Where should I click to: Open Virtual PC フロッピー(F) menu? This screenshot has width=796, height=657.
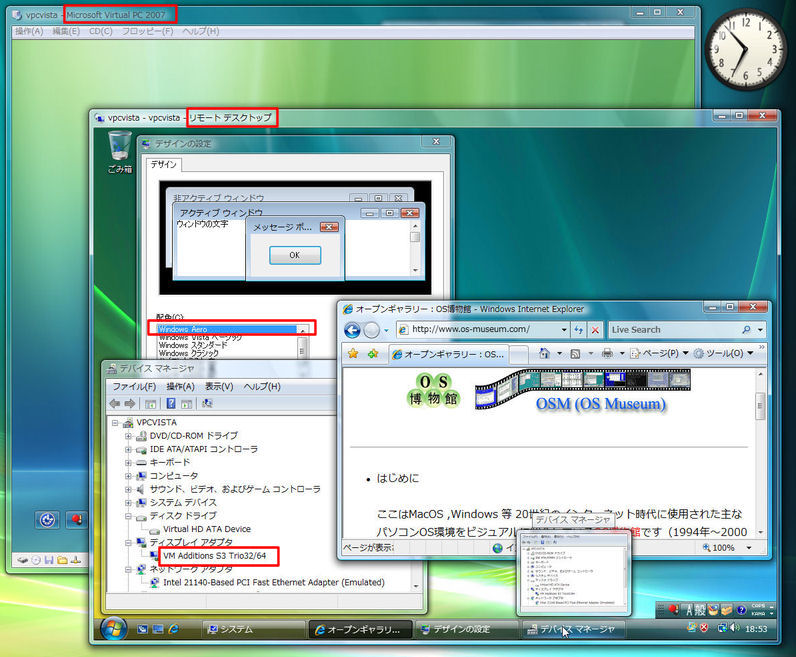[x=147, y=31]
